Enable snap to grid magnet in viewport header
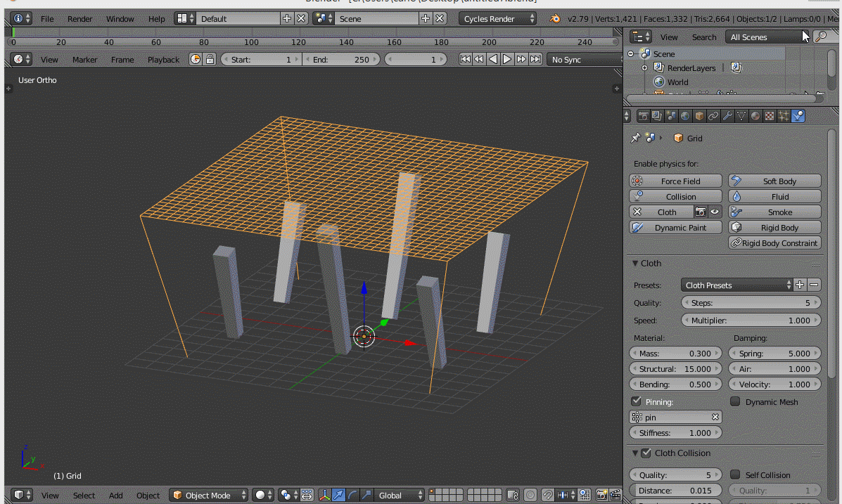This screenshot has width=842, height=504. 547,496
